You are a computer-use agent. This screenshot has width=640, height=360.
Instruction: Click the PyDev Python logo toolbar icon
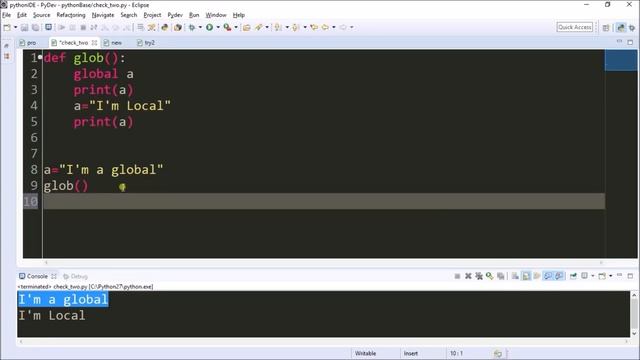[164, 27]
